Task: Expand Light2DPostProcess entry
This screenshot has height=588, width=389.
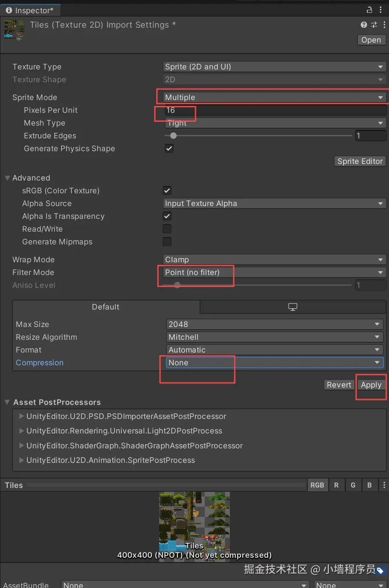Action: [x=21, y=431]
